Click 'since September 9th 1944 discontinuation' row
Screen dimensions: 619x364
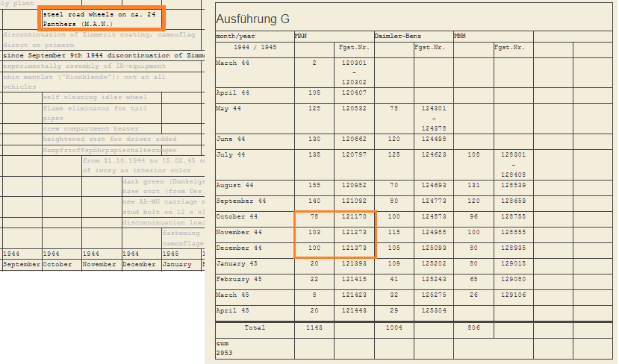point(104,56)
